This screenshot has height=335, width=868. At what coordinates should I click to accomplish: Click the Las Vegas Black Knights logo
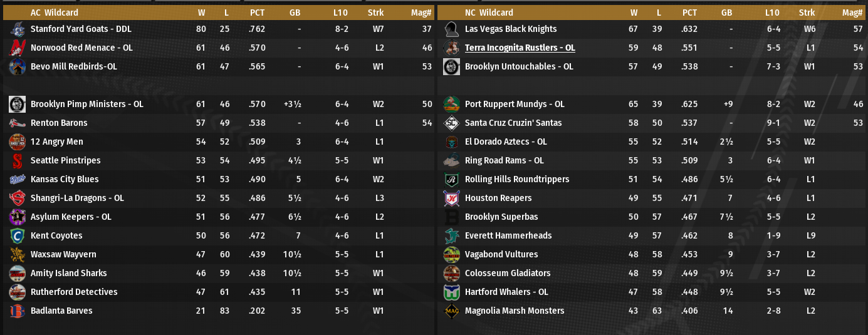click(x=451, y=29)
